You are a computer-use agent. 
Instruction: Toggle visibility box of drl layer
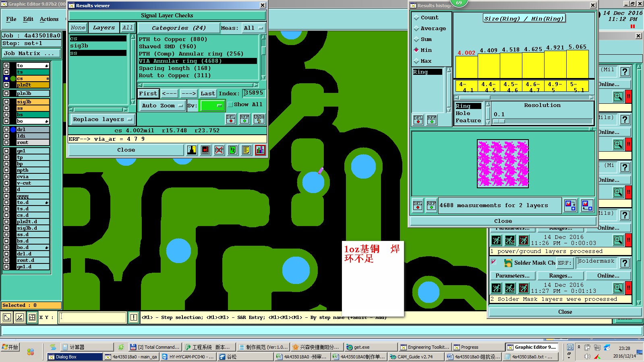(x=6, y=130)
